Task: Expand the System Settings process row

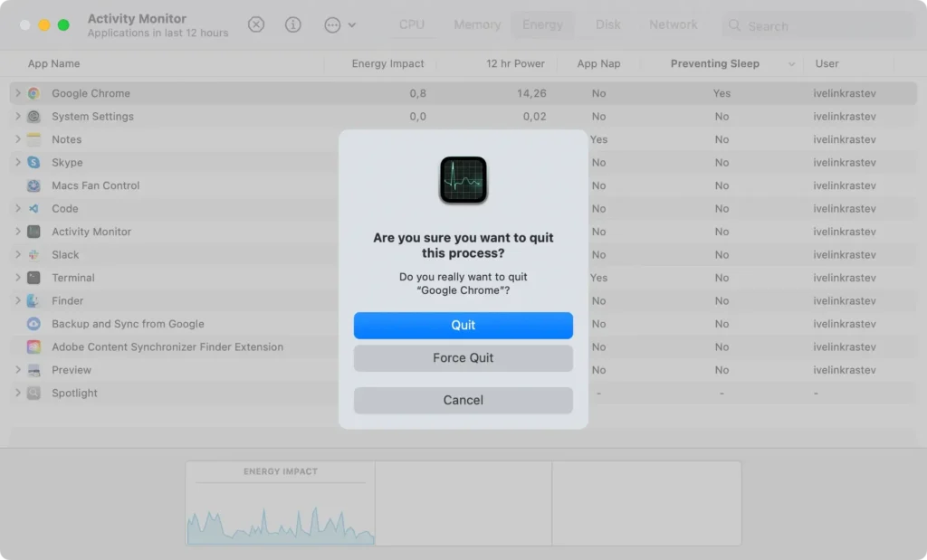Action: coord(18,117)
